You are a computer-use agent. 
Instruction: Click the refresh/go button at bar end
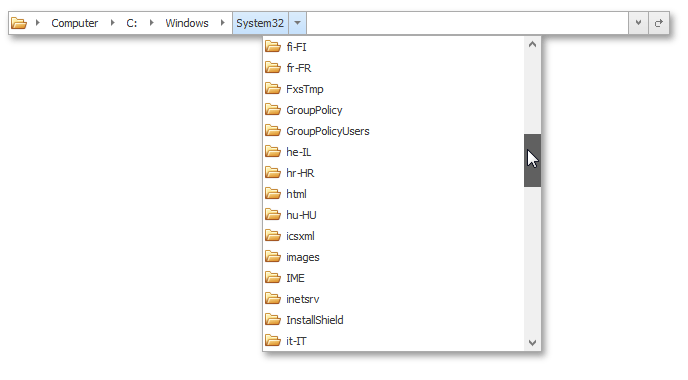[x=659, y=23]
